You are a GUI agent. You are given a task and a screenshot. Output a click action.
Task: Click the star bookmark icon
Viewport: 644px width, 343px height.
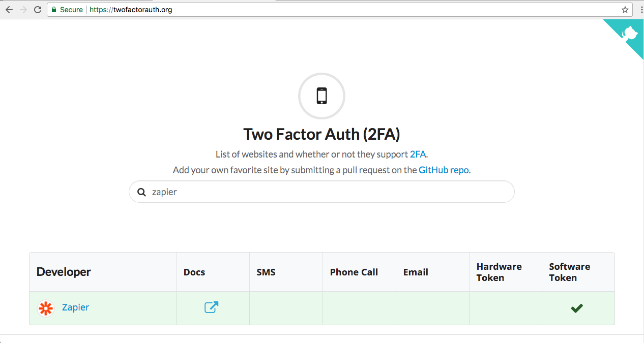click(625, 9)
